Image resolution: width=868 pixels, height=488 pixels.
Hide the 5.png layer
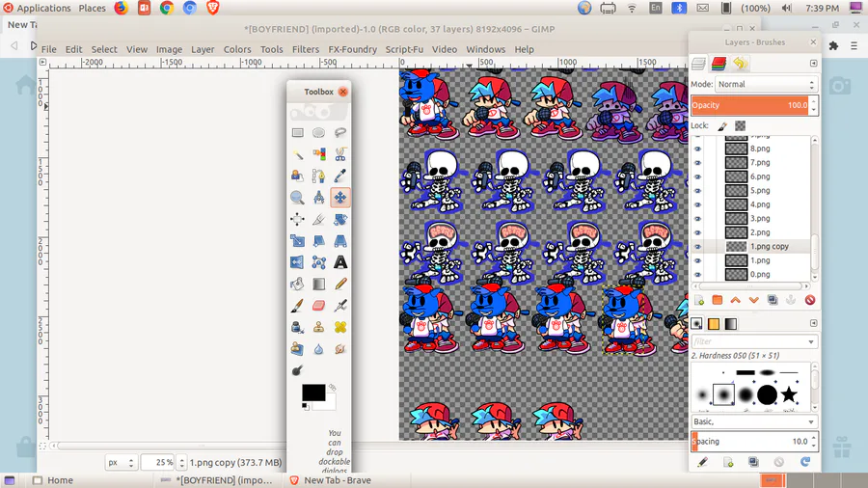(697, 191)
